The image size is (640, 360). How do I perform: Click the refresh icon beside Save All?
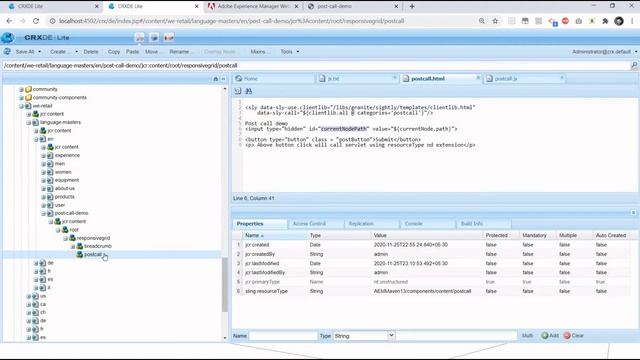(7, 51)
